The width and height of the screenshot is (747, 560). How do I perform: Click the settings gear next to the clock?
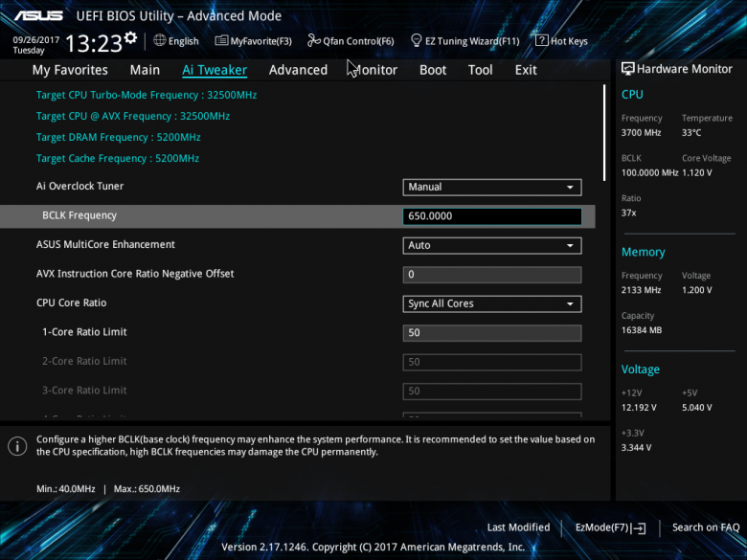tap(130, 38)
